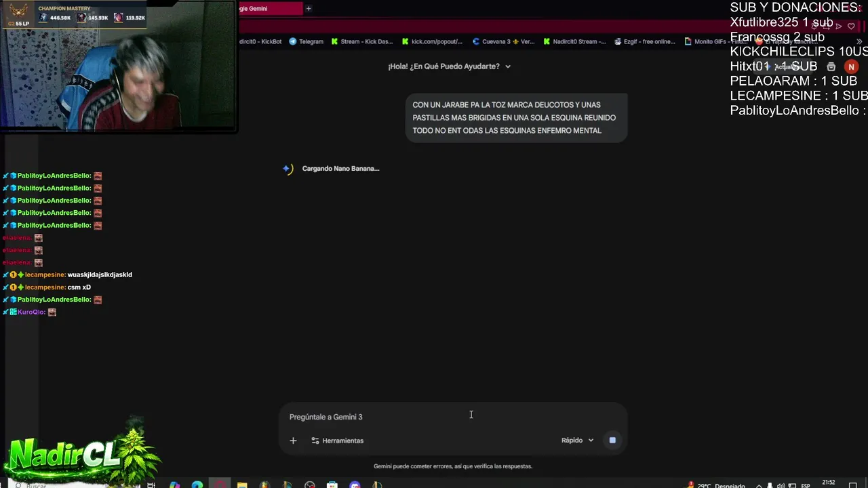Open the N profile avatar account menu
The width and height of the screenshot is (868, 488).
(x=851, y=67)
